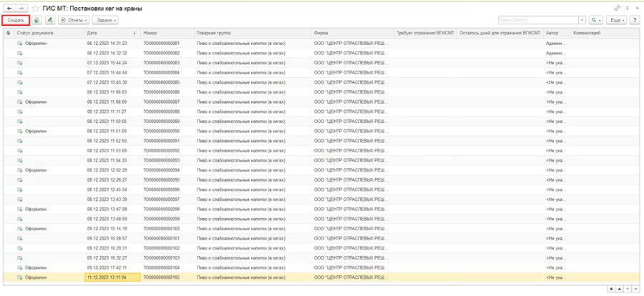Select the highlighted date cell 11.12.2023 13:11:04
This screenshot has height=296, width=644.
pyautogui.click(x=112, y=277)
